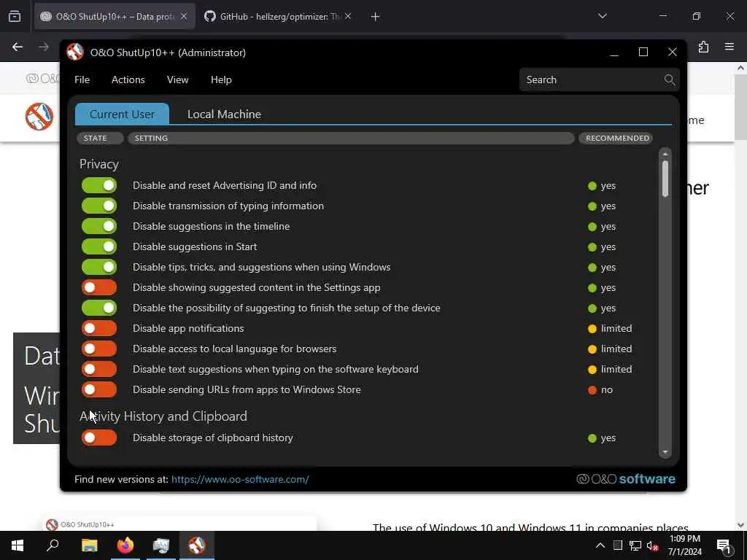Screen dimensions: 747x560
Task: Click the settings list scroll up arrow
Action: [x=665, y=154]
